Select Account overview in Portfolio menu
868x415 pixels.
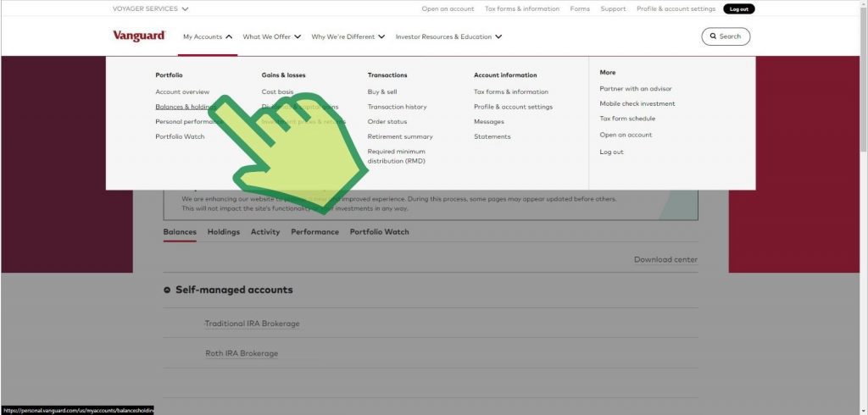182,91
